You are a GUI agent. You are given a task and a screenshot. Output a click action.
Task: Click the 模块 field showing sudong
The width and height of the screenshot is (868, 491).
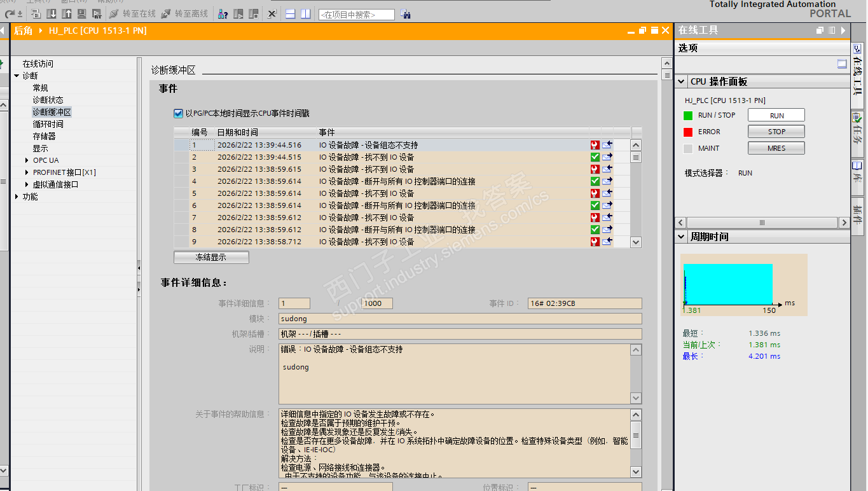click(x=460, y=319)
